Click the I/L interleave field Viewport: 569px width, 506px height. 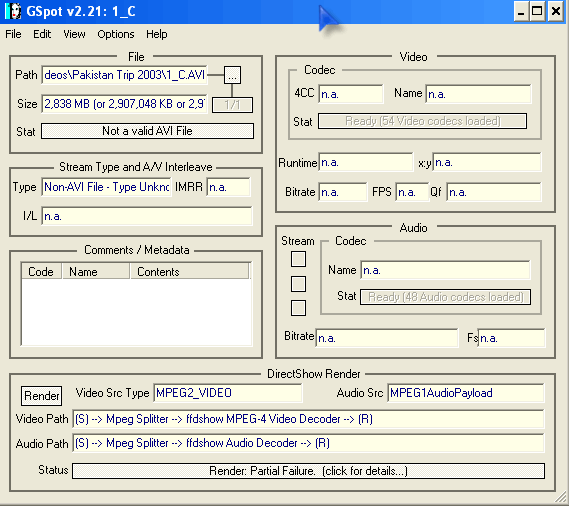click(147, 216)
